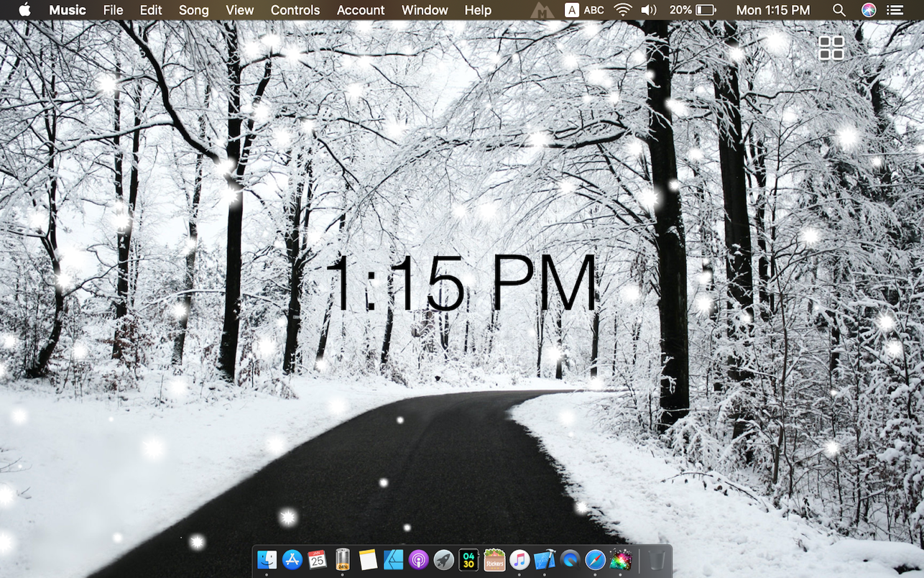Open the Song menu in the menu bar
The height and width of the screenshot is (578, 924).
click(x=193, y=10)
